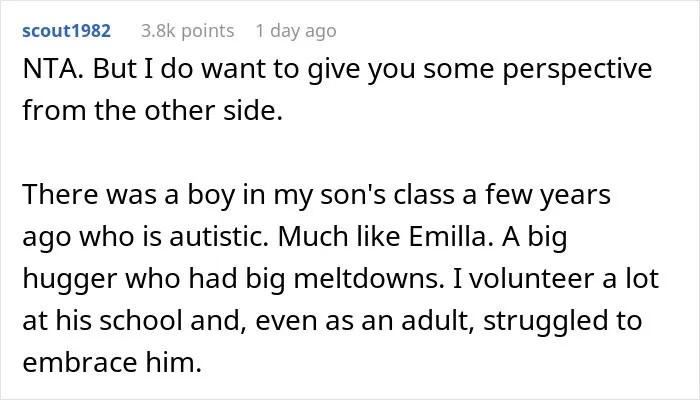
Task: Click the final line embrace him
Action: (112, 362)
